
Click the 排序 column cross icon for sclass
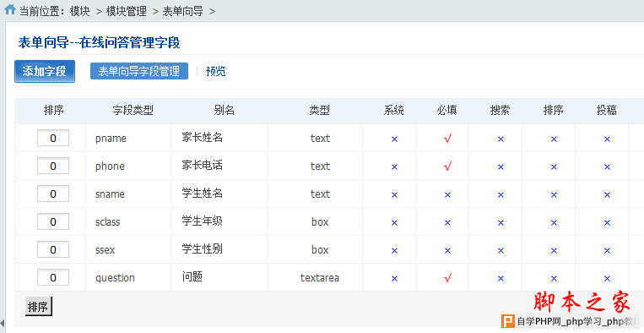[x=554, y=223]
